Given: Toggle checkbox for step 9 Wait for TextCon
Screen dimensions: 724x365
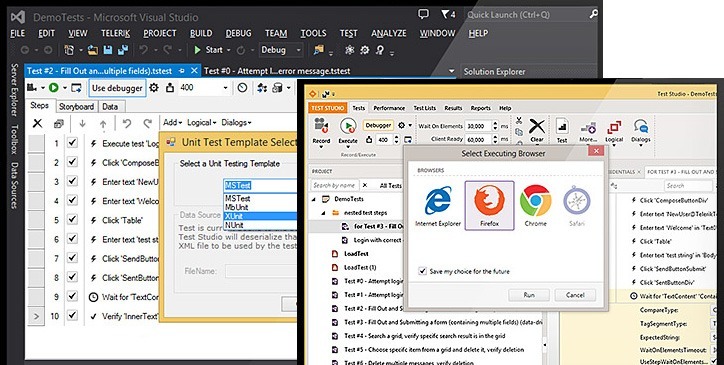Looking at the screenshot, I should click(72, 296).
